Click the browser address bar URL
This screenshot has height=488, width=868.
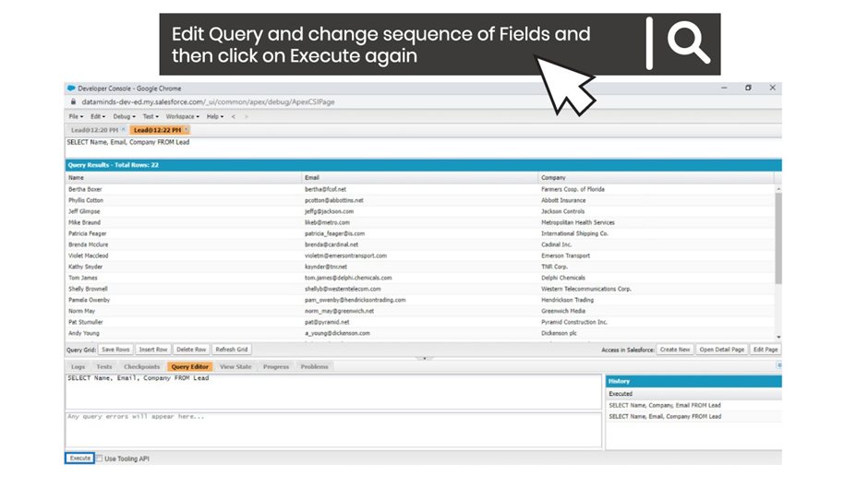208,101
